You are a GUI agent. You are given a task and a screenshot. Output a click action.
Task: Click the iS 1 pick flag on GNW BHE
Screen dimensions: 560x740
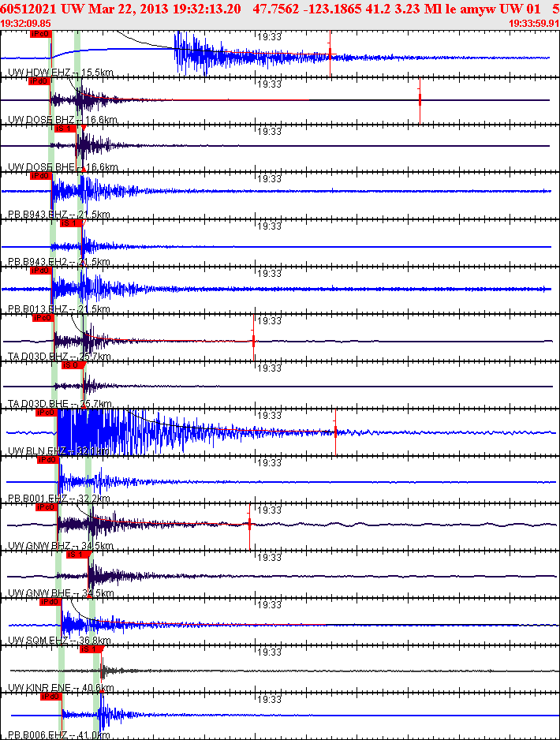pos(77,555)
